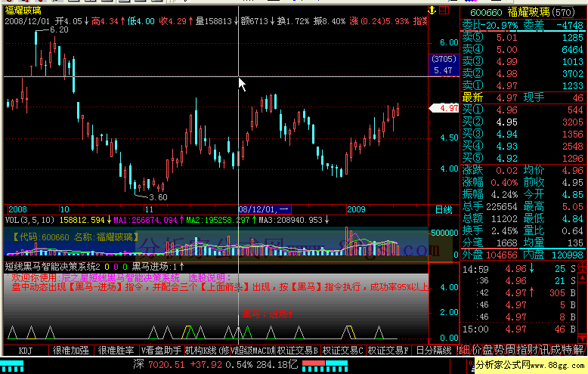Switch to the 很准胜率 indicator tab
The height and width of the screenshot is (374, 588).
click(x=116, y=351)
